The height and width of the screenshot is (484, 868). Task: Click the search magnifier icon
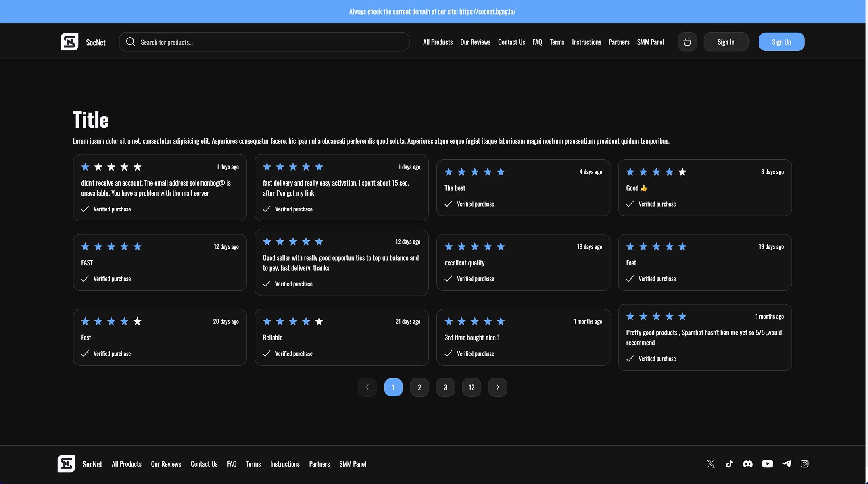[x=130, y=42]
